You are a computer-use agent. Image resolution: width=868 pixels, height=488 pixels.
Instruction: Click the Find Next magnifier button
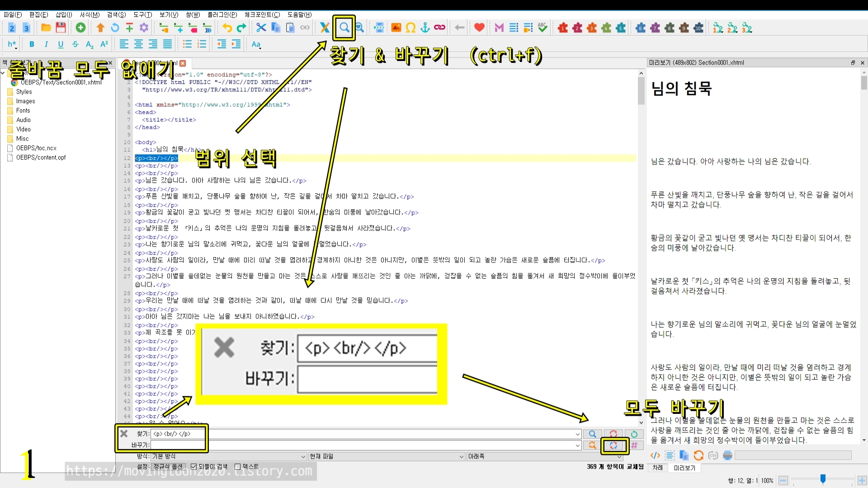pyautogui.click(x=592, y=434)
